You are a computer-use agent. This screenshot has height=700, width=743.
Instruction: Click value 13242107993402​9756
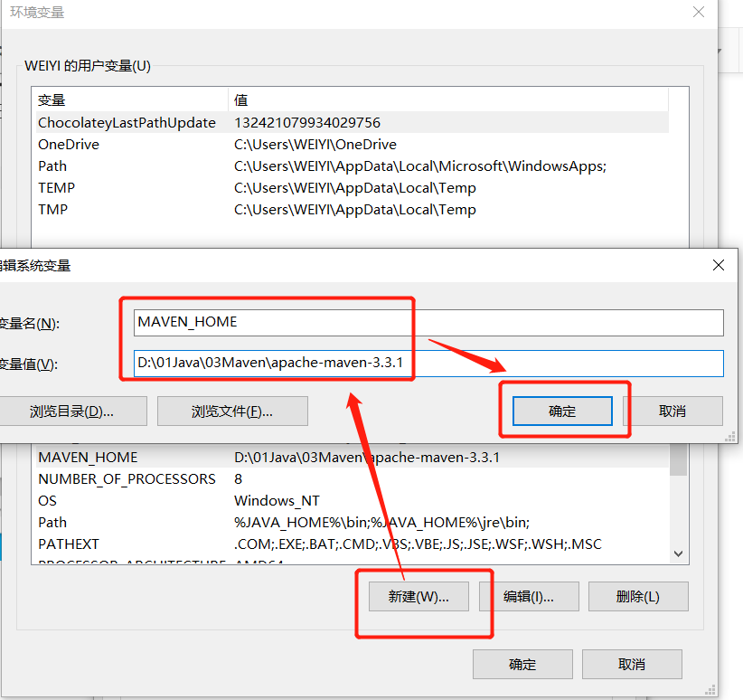click(307, 123)
